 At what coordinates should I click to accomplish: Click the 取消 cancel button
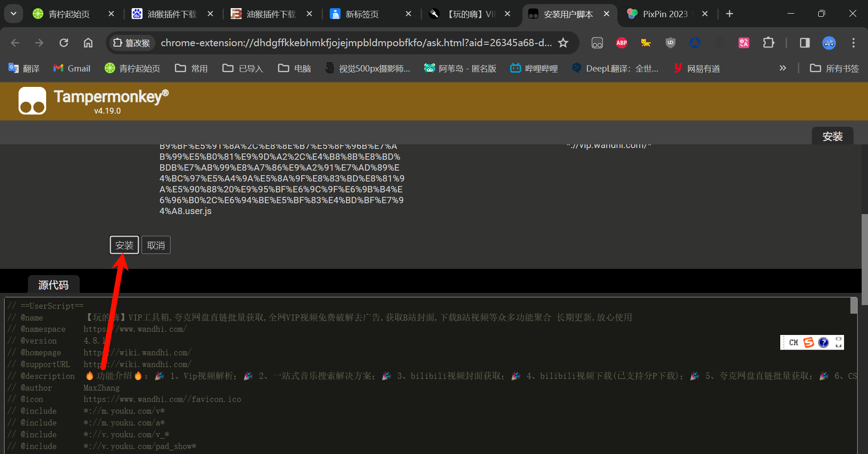click(x=156, y=245)
